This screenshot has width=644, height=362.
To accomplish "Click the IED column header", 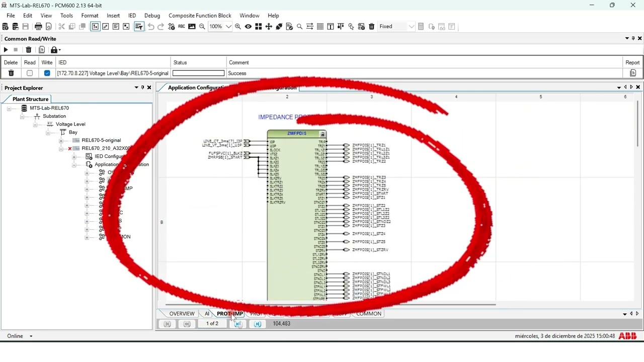I will [113, 63].
